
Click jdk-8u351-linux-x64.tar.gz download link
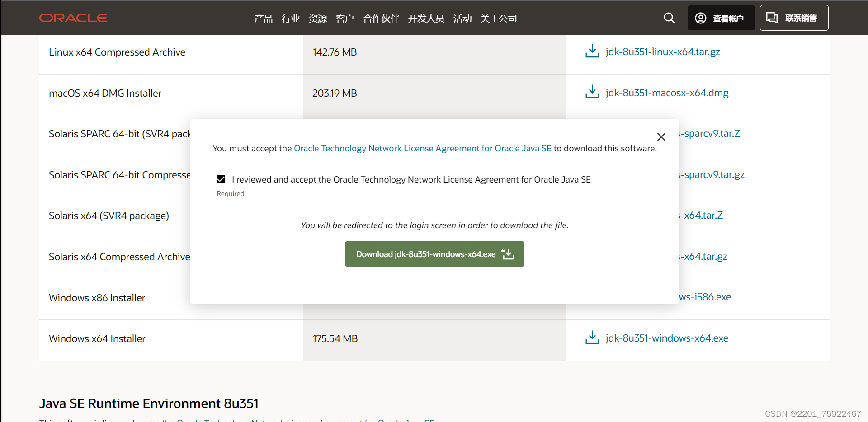click(x=663, y=52)
